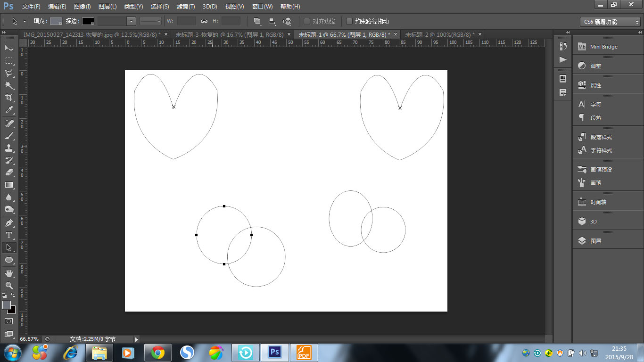Change screen mode button
The image size is (644, 362).
pos(9,334)
